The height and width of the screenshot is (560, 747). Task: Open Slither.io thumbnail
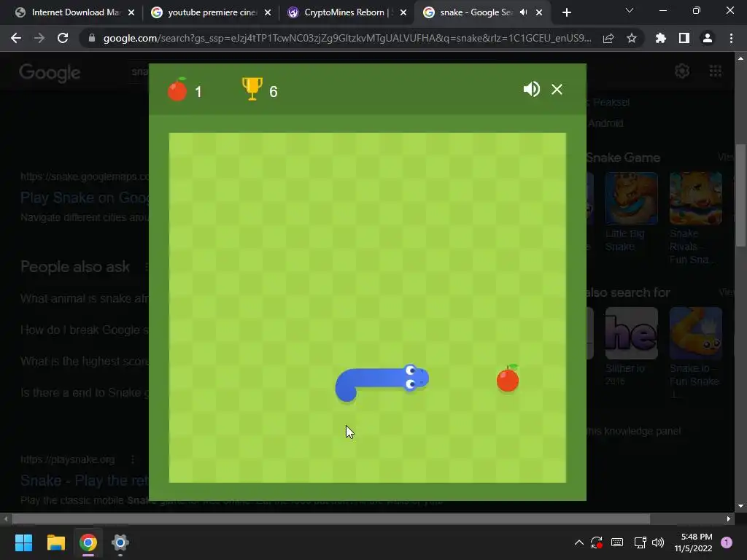631,332
